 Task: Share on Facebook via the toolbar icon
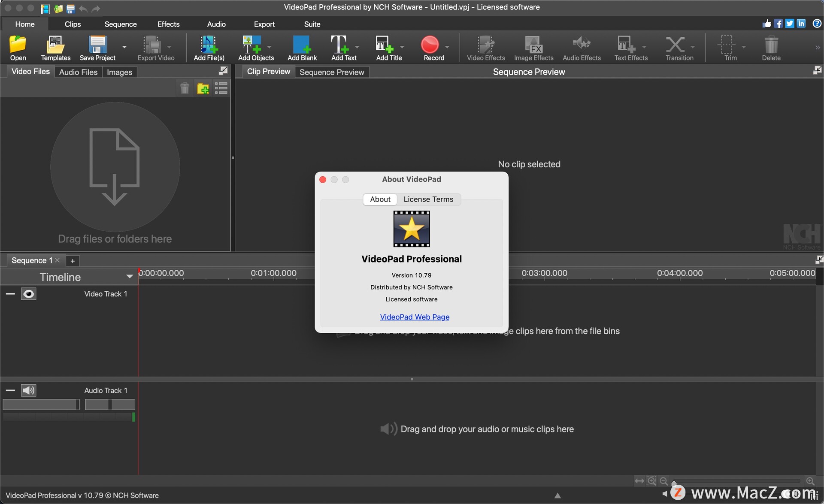tap(778, 24)
